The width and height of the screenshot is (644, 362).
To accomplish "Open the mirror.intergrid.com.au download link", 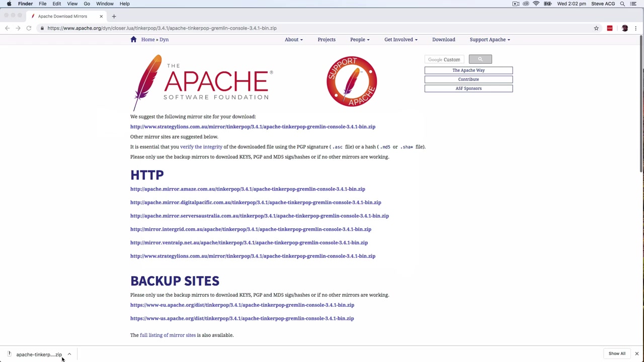I will tap(251, 229).
